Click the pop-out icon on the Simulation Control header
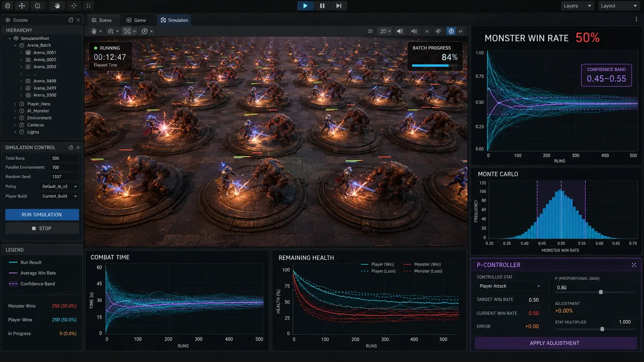This screenshot has height=362, width=644. [71, 147]
